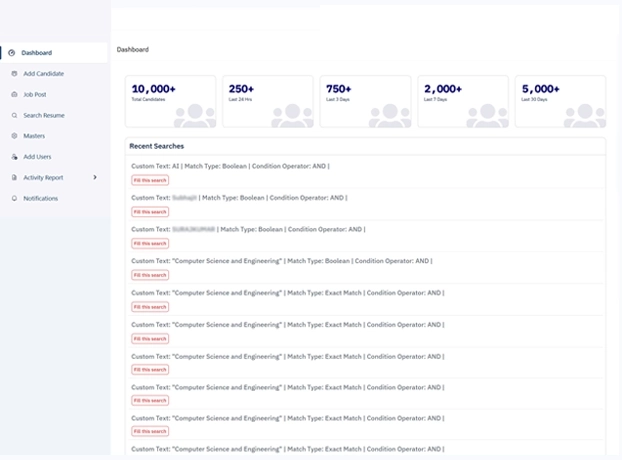
Task: Expand the Activity Report submenu chevron
Action: click(95, 177)
